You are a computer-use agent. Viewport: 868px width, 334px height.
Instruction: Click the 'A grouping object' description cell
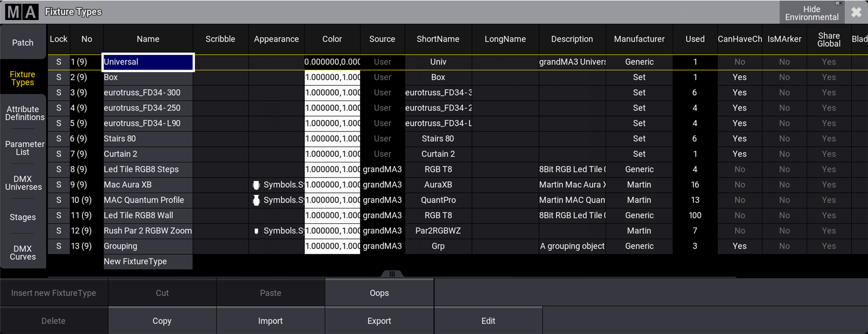pyautogui.click(x=572, y=246)
